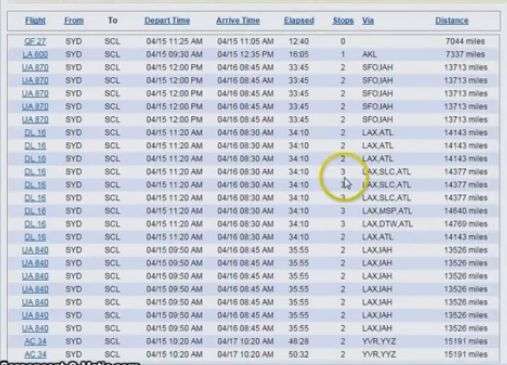The height and width of the screenshot is (365, 507).
Task: Click the Via column header
Action: click(368, 21)
